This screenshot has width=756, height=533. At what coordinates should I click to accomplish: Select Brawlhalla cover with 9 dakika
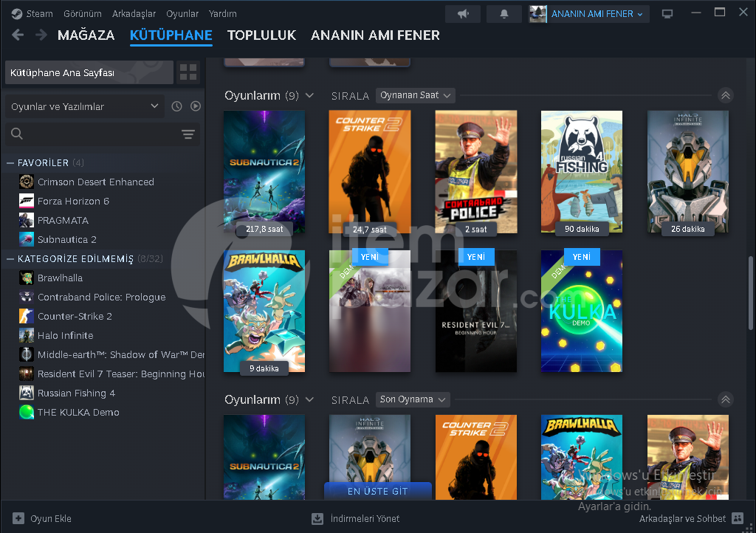pyautogui.click(x=264, y=311)
